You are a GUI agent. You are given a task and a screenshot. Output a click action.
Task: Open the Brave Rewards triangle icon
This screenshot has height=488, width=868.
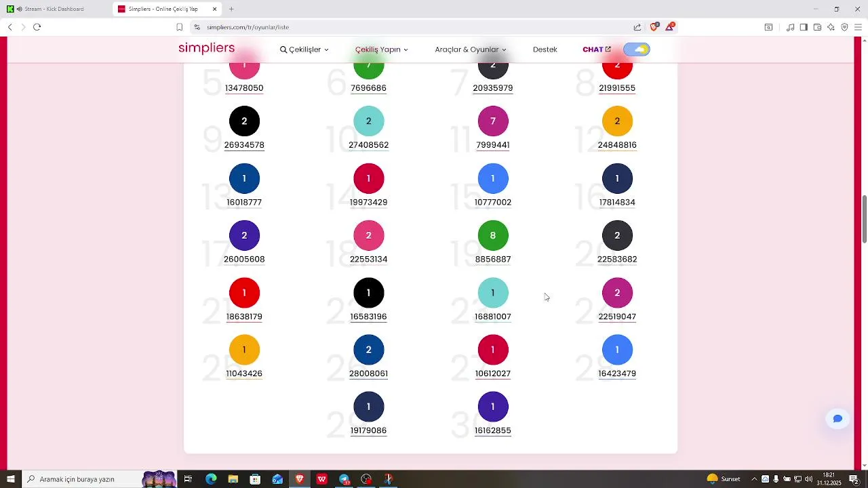(670, 27)
